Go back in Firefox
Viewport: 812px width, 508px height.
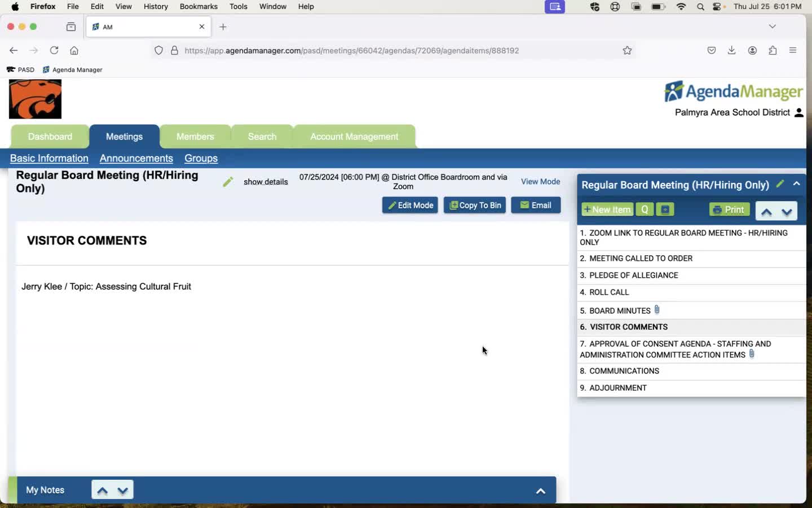pos(14,50)
